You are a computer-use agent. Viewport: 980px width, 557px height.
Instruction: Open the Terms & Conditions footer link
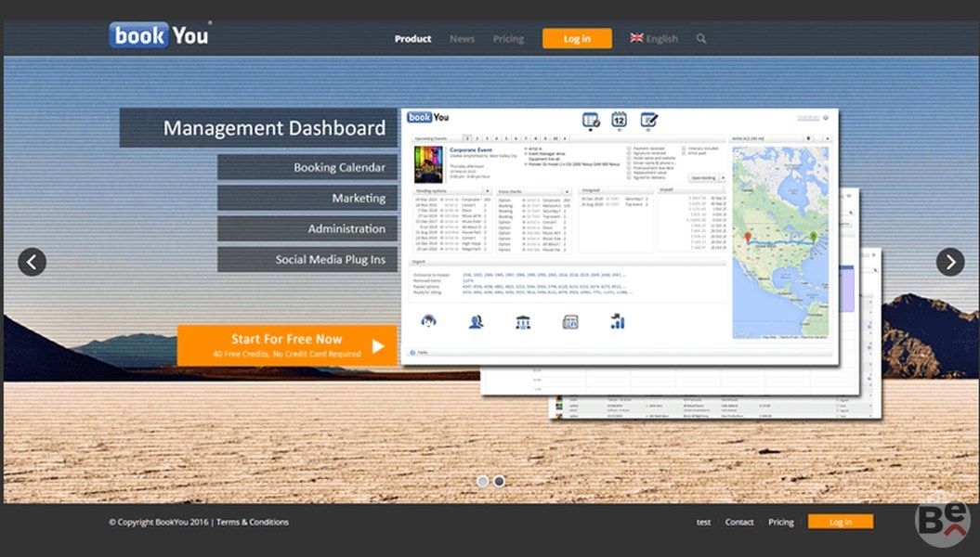click(x=253, y=522)
